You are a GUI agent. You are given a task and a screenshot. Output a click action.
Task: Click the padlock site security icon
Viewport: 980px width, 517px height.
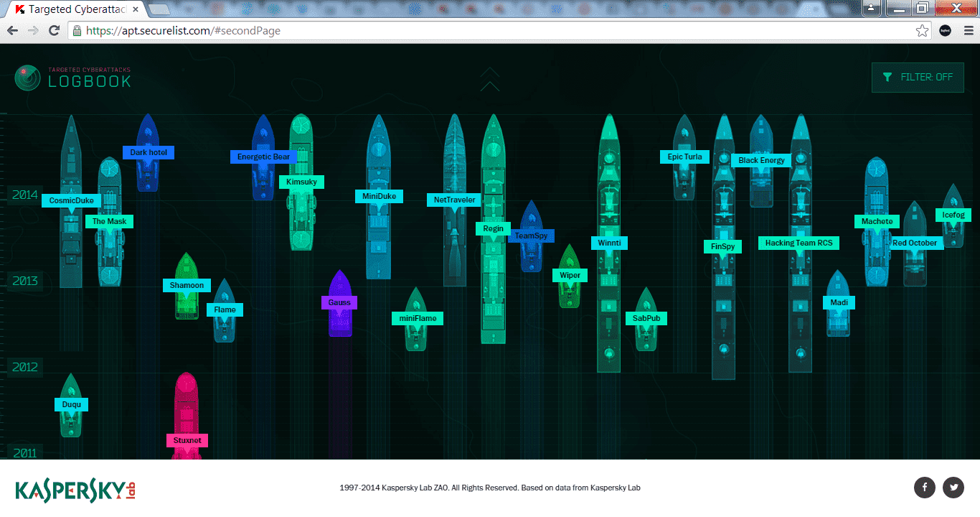[77, 31]
